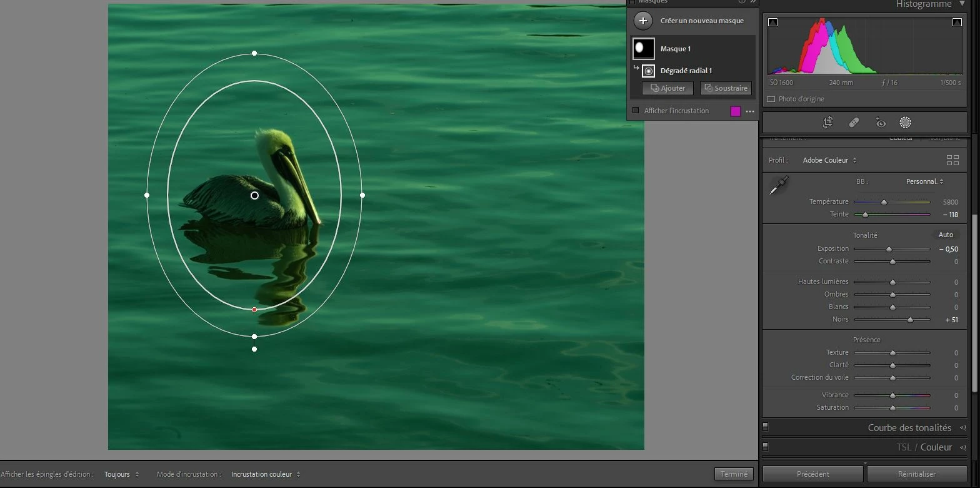The width and height of the screenshot is (980, 488).
Task: Click the Température value 5800
Action: [x=950, y=202]
